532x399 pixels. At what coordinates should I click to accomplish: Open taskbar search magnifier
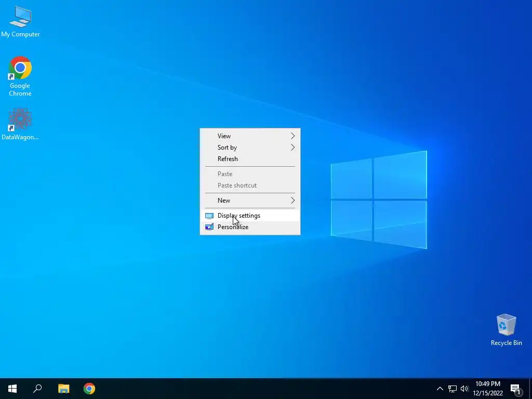tap(37, 389)
